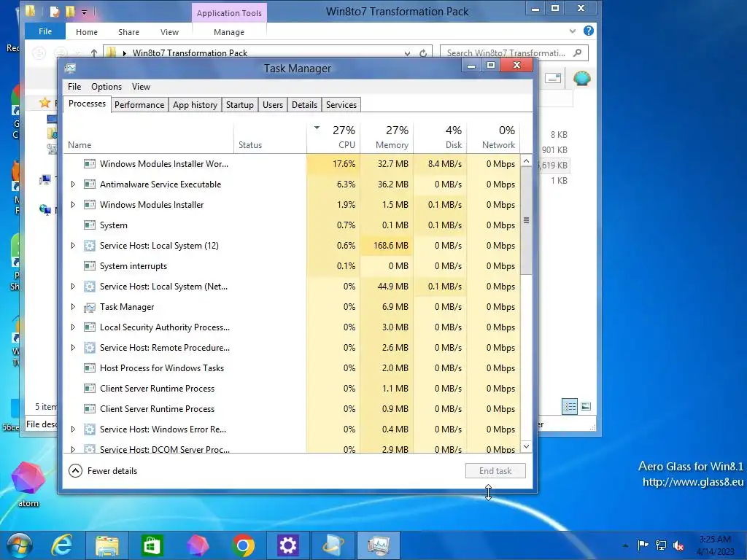Expand Windows Modules Installer process

click(73, 205)
